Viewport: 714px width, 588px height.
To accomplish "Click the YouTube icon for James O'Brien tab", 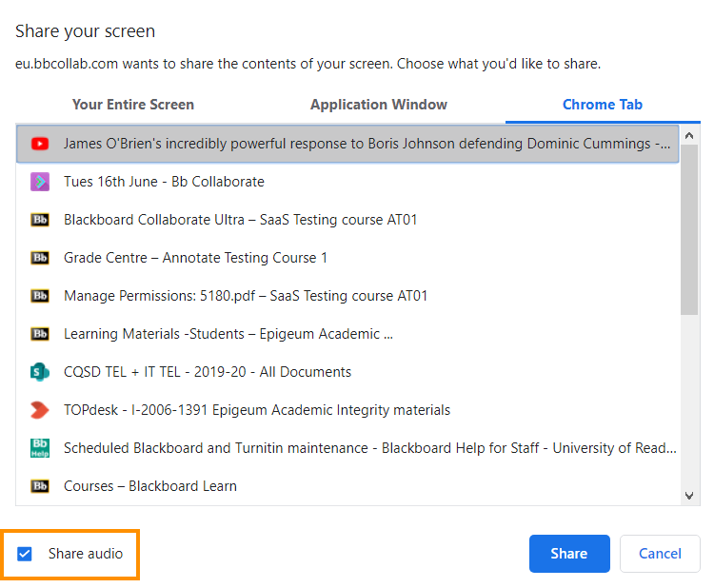I will pos(40,144).
